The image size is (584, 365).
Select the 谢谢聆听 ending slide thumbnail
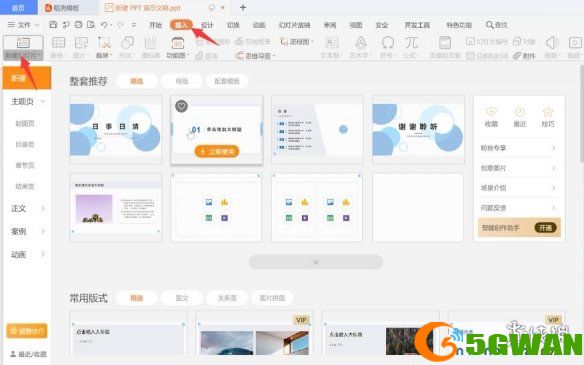pyautogui.click(x=418, y=129)
